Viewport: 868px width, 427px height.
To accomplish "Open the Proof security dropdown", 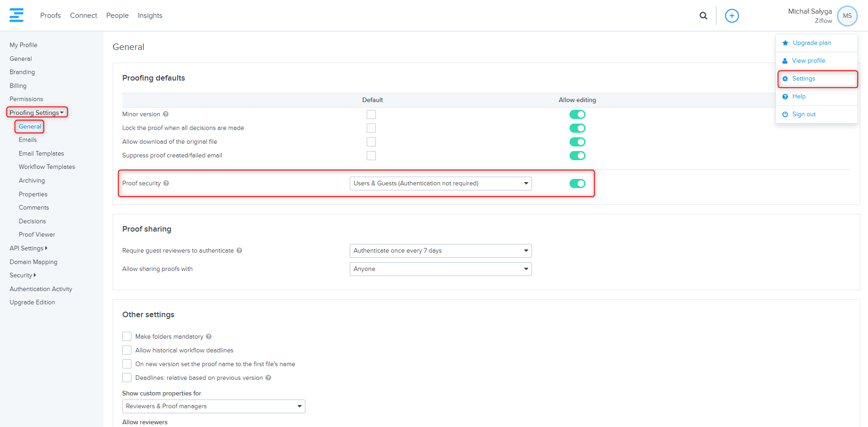I will [440, 184].
